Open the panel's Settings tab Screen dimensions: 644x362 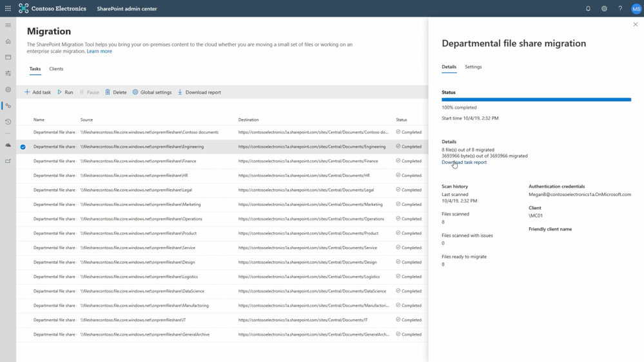pyautogui.click(x=473, y=66)
